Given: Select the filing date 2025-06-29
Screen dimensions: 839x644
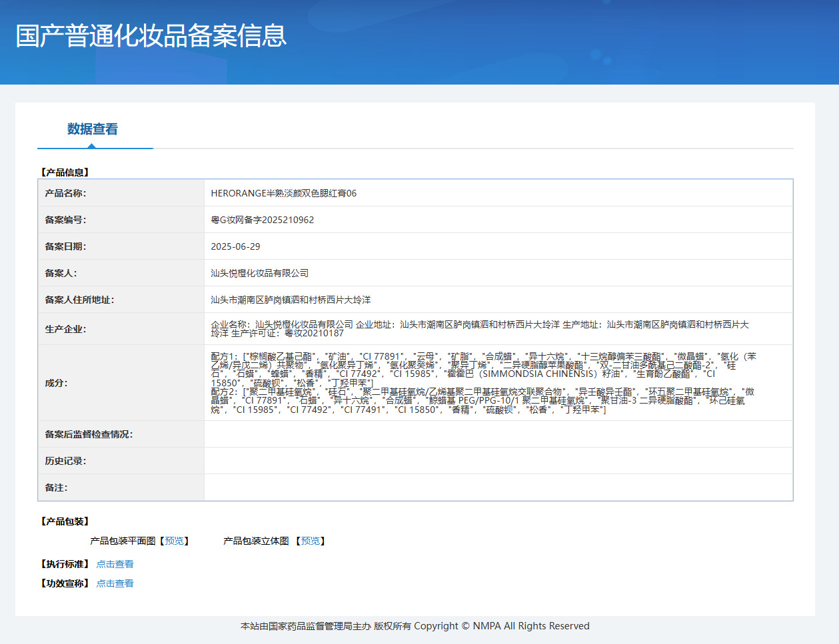Looking at the screenshot, I should pyautogui.click(x=236, y=246).
